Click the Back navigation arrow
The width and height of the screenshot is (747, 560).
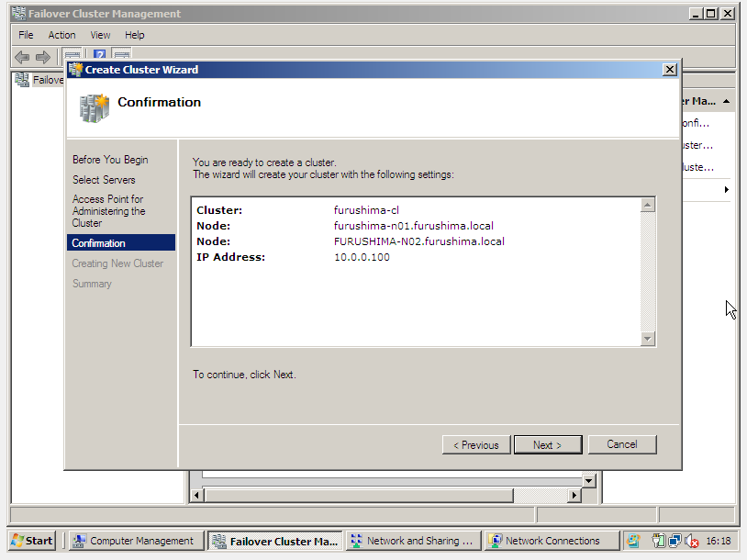21,56
